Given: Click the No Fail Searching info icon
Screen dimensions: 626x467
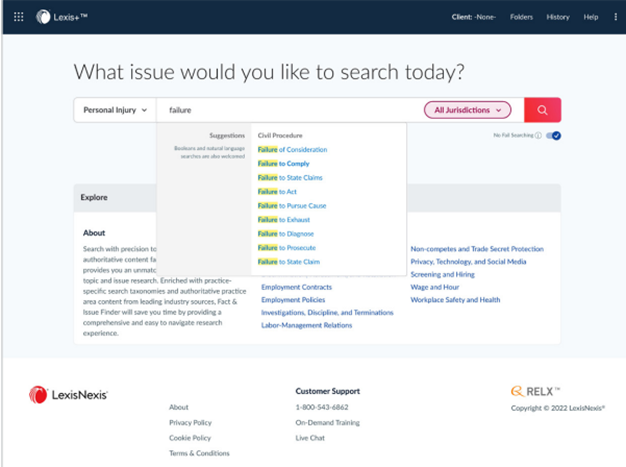Looking at the screenshot, I should (x=538, y=135).
